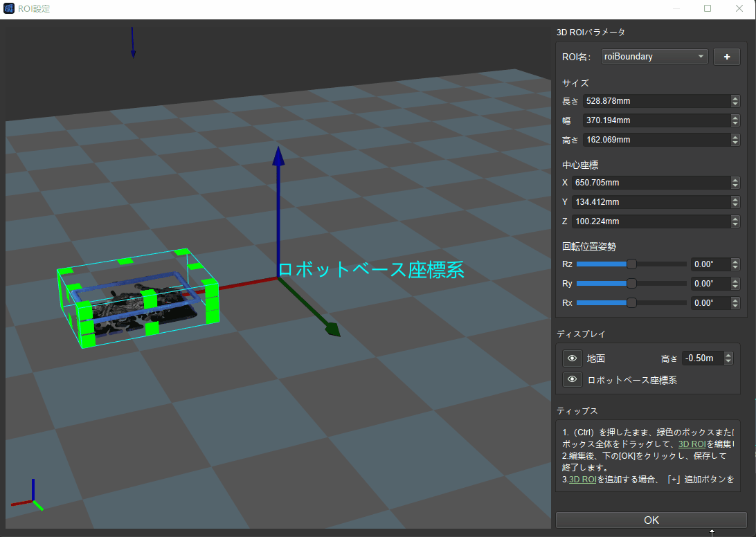Adjust ground height -0.50m stepper
The image size is (756, 537).
click(x=728, y=358)
